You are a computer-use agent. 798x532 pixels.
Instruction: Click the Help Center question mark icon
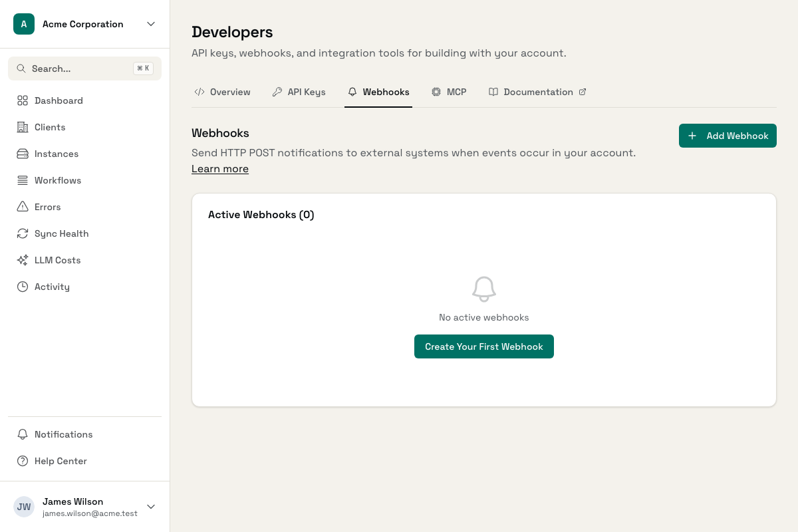(x=23, y=461)
